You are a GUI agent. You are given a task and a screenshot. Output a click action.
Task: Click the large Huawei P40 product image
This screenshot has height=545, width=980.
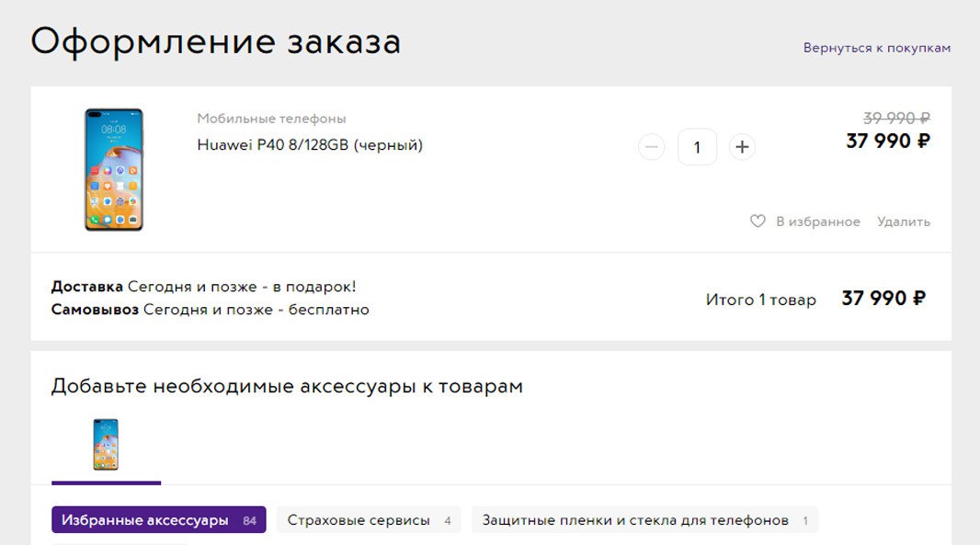[114, 170]
